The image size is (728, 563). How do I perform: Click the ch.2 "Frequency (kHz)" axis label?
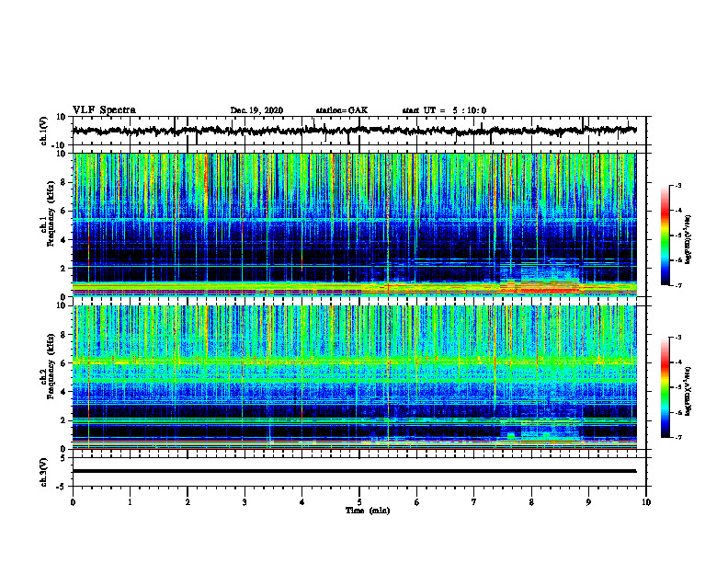click(51, 366)
